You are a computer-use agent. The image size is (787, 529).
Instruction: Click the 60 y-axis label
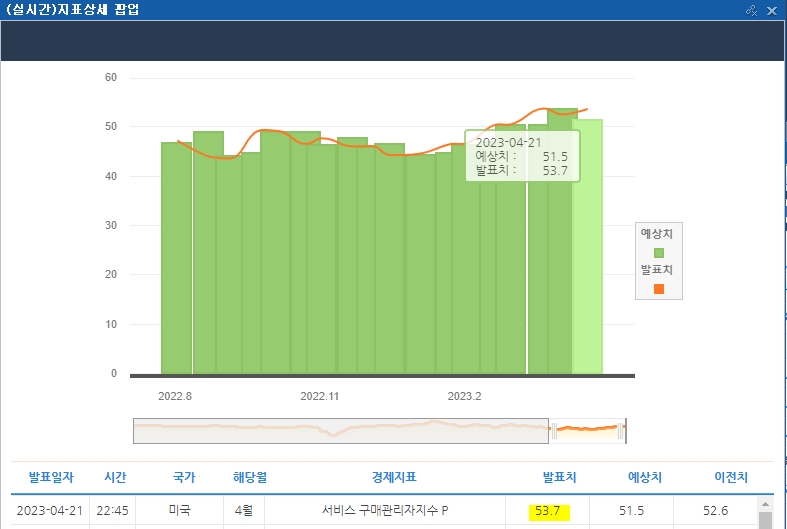[111, 77]
